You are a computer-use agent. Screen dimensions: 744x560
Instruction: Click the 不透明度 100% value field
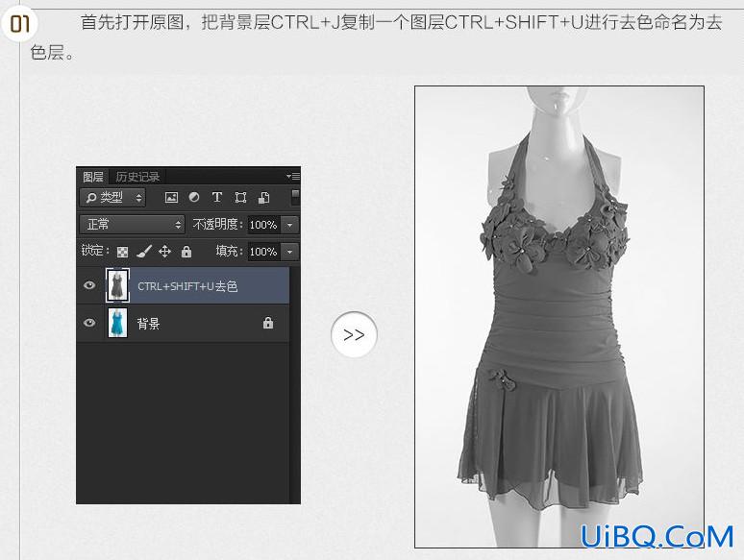[x=263, y=225]
